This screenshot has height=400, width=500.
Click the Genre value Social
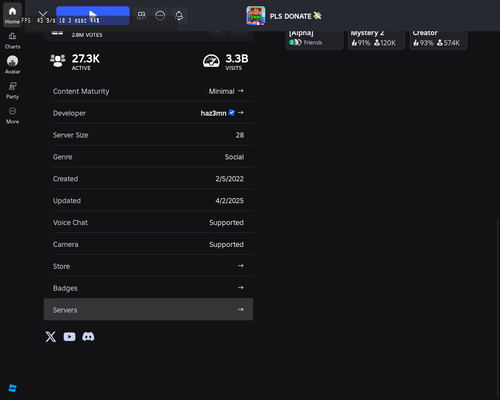(234, 157)
